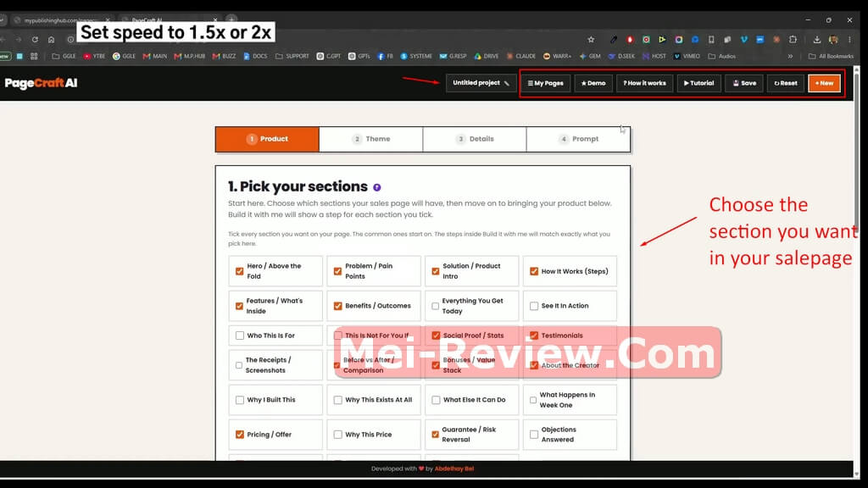Click the Vimeo extension icon in toolbar
Viewport: 868px width, 488px height.
pos(743,40)
